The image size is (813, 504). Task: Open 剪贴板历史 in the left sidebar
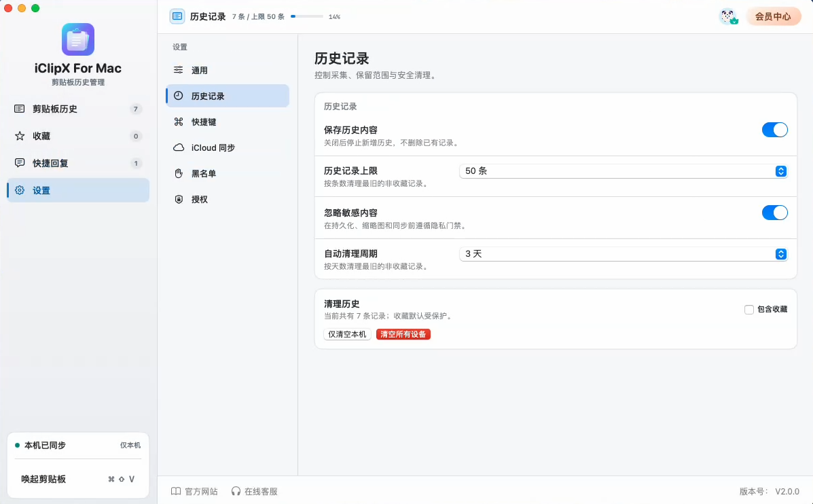(x=78, y=109)
